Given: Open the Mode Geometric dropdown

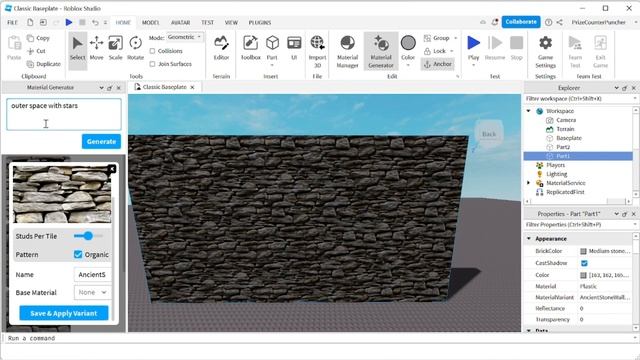Looking at the screenshot, I should click(185, 37).
